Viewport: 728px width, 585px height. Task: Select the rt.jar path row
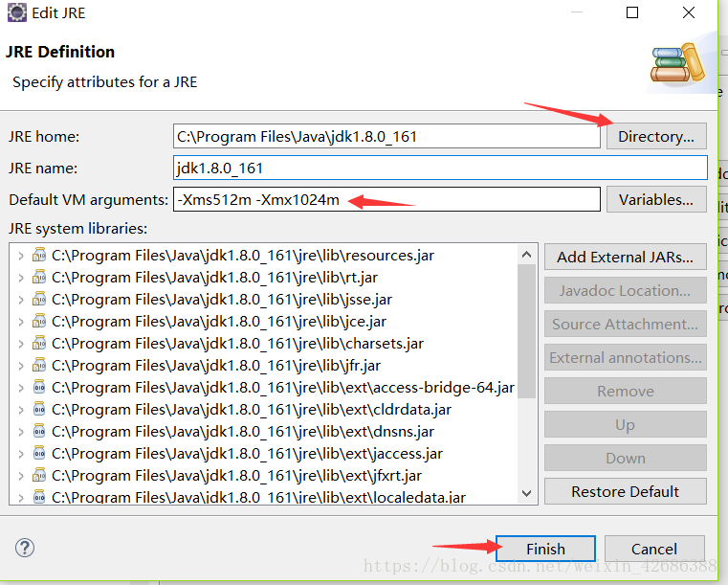pos(214,278)
